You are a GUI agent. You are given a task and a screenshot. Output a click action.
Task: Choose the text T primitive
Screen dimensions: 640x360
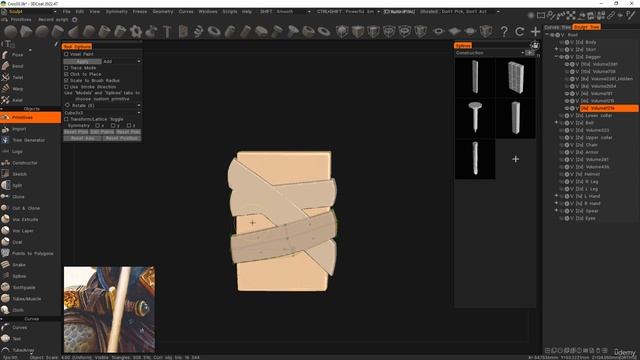pyautogui.click(x=167, y=31)
